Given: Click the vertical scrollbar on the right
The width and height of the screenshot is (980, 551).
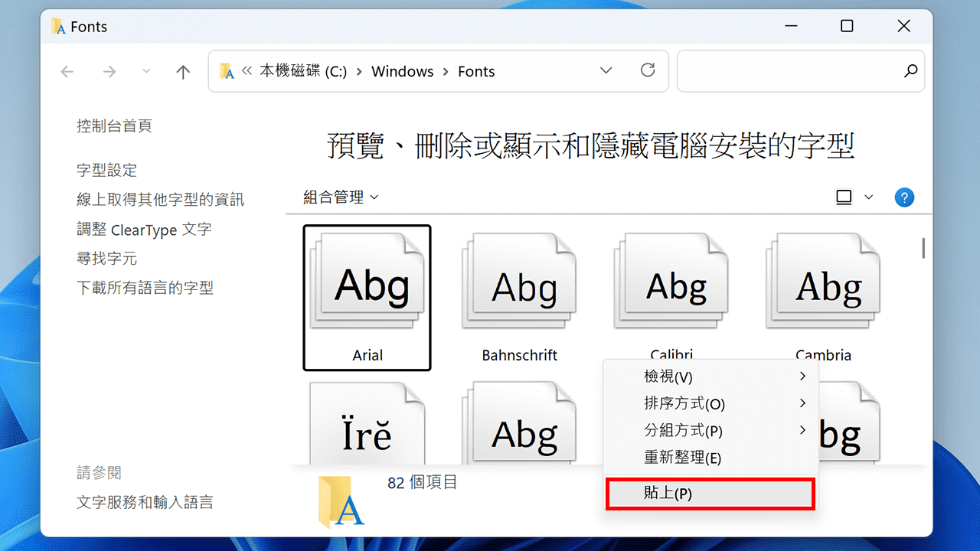Looking at the screenshot, I should pyautogui.click(x=924, y=248).
